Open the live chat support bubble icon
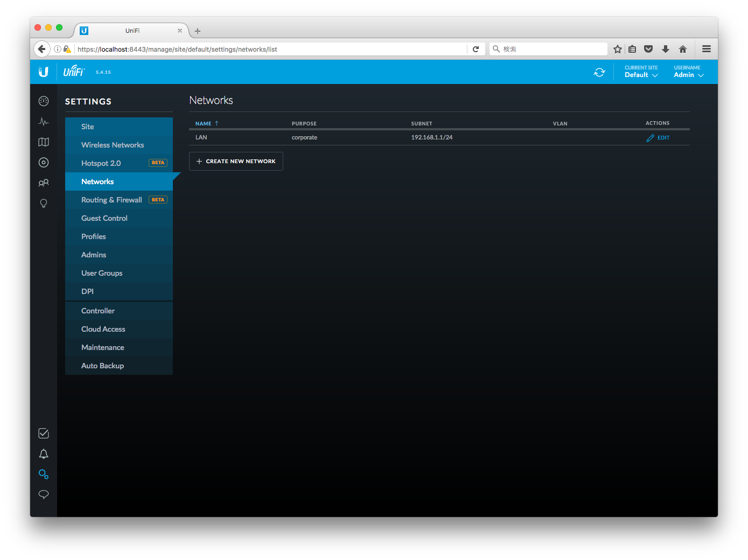 [x=44, y=494]
